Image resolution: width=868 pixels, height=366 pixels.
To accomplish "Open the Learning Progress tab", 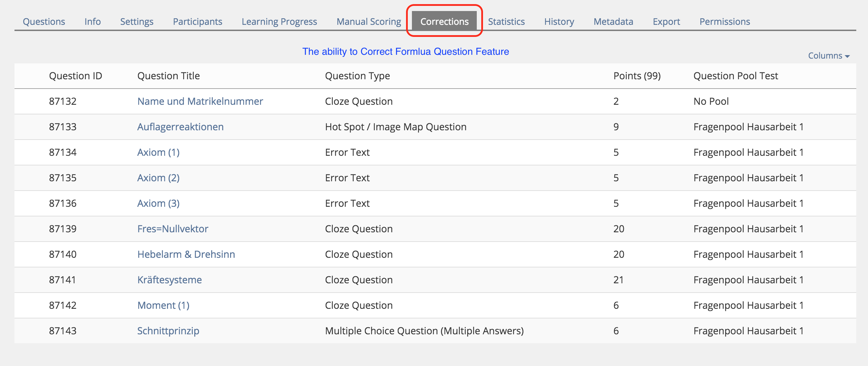I will (x=279, y=21).
